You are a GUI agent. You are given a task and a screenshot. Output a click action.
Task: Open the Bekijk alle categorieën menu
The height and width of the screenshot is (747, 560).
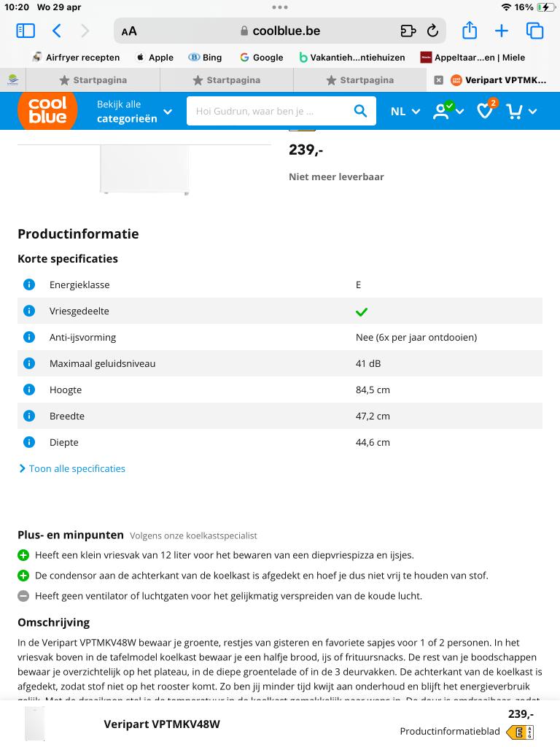(x=135, y=111)
